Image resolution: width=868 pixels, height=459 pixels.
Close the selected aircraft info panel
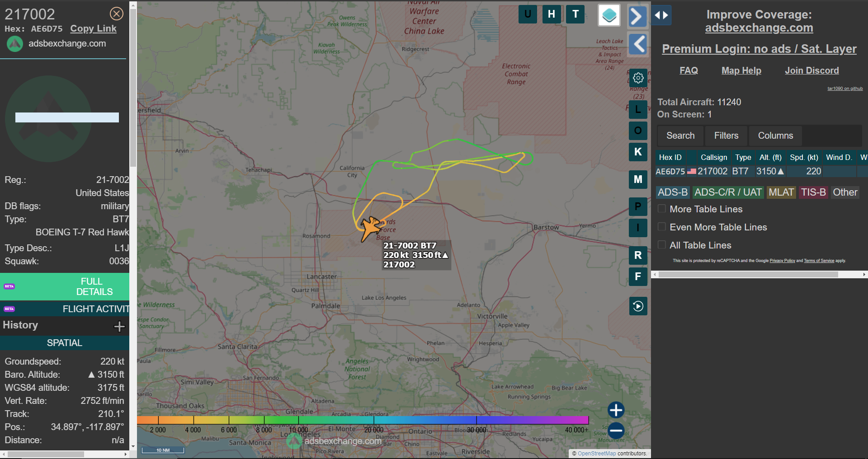point(117,14)
